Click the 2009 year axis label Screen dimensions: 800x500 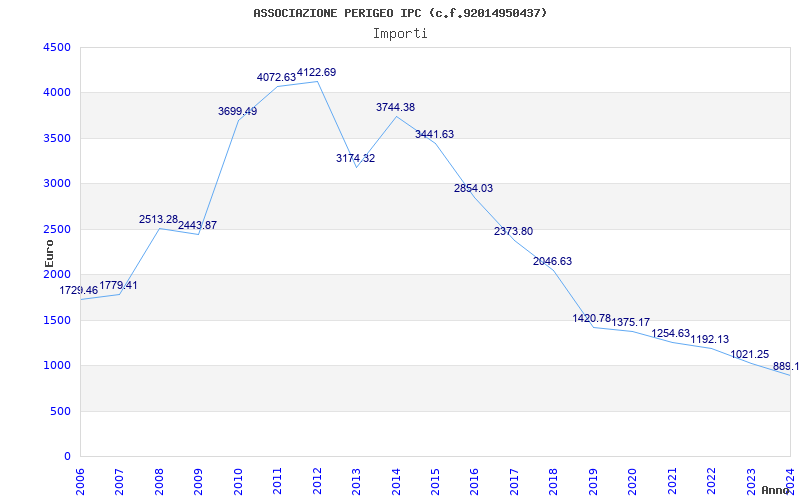point(199,477)
